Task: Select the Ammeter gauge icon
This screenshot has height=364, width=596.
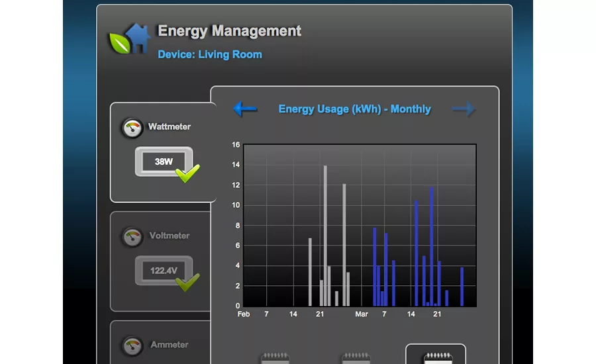Action: (132, 345)
